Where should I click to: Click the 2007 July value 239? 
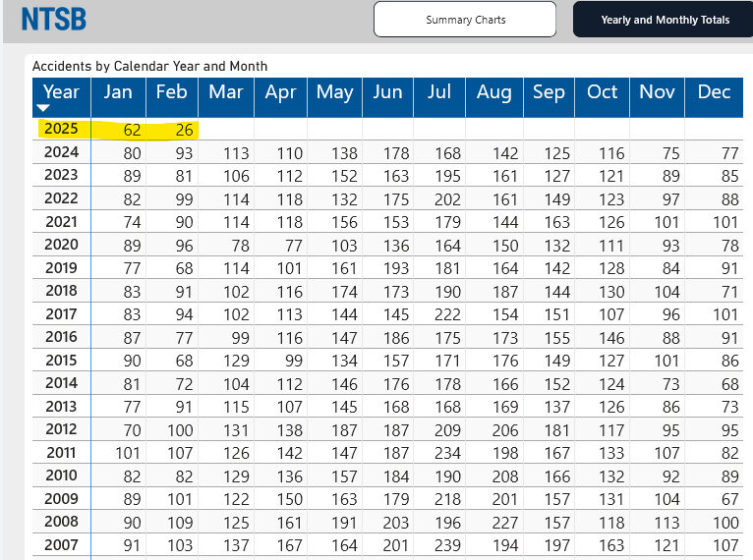click(447, 545)
